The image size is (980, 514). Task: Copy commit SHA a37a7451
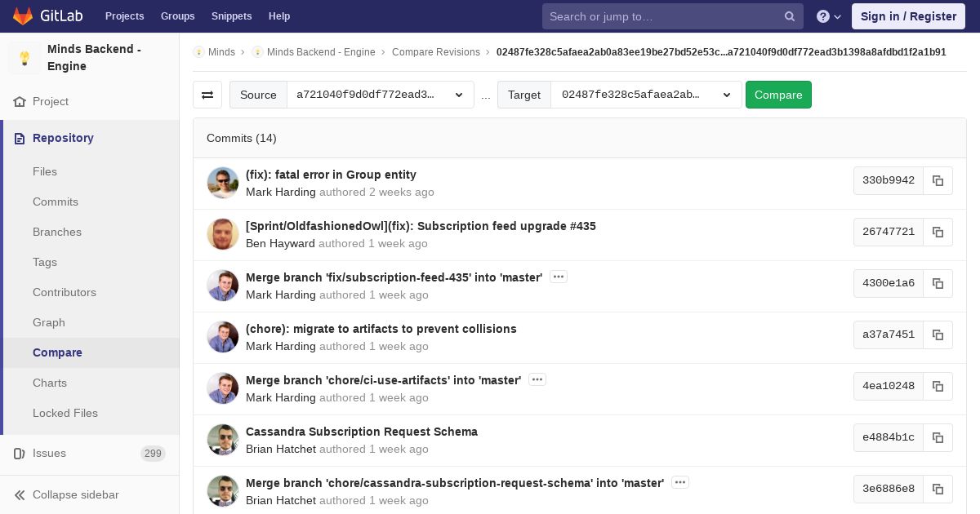(938, 335)
